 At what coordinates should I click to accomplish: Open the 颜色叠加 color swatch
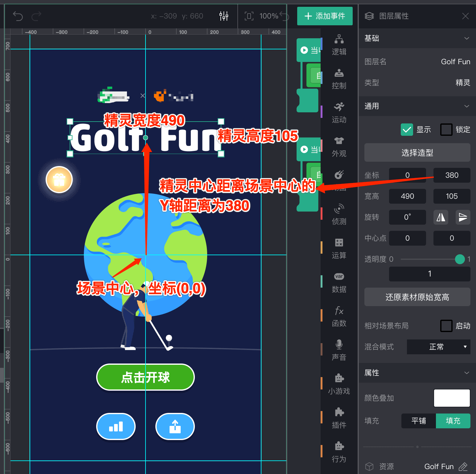pos(452,398)
